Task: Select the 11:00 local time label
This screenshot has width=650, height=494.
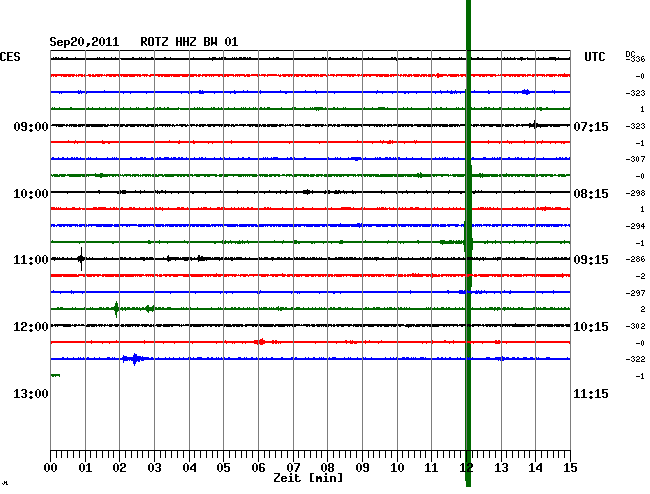Action: pyautogui.click(x=31, y=260)
